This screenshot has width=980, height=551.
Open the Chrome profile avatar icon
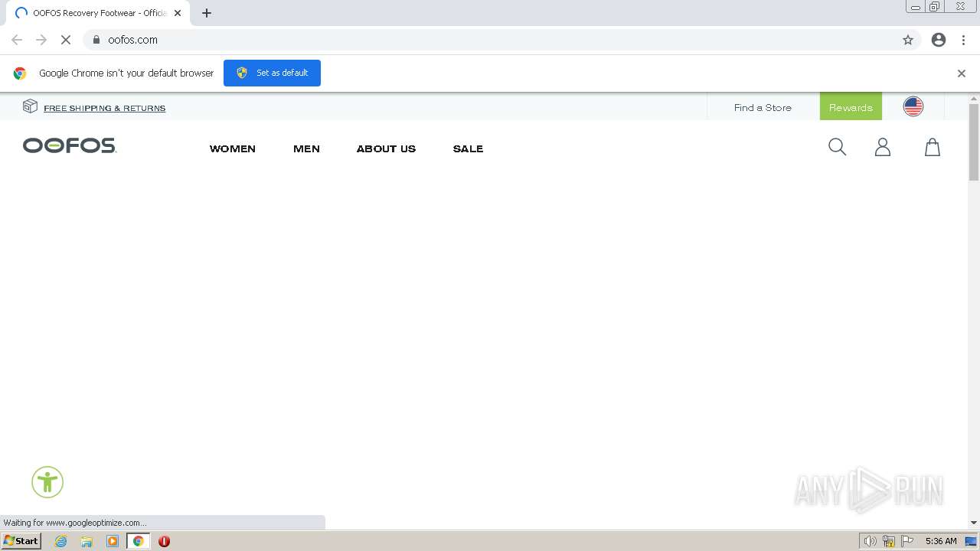(939, 40)
